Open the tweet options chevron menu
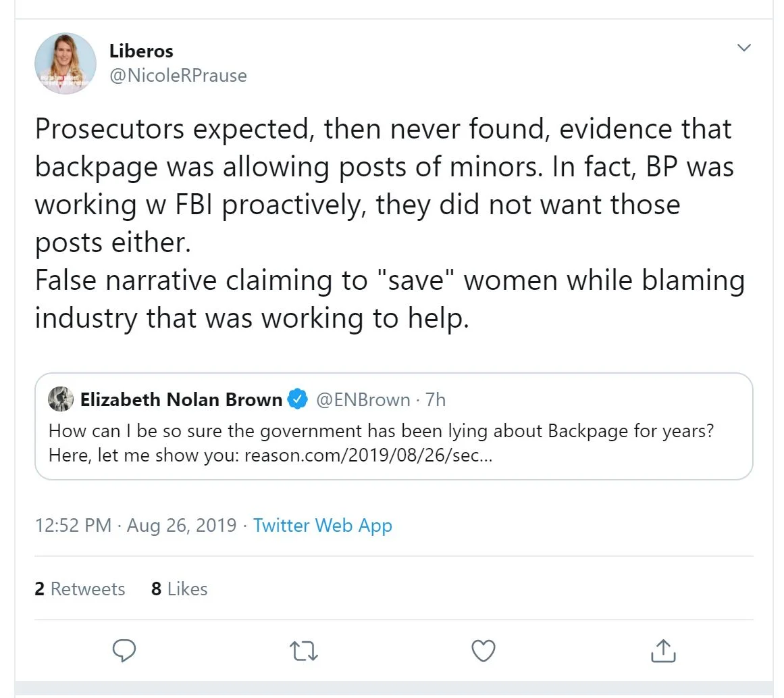Image resolution: width=784 pixels, height=698 pixels. (743, 48)
